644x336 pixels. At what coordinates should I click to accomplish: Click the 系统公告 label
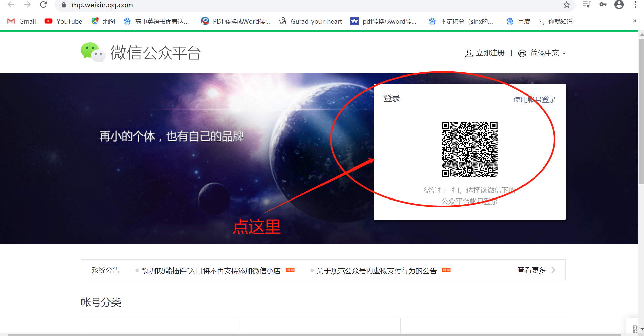tap(105, 270)
